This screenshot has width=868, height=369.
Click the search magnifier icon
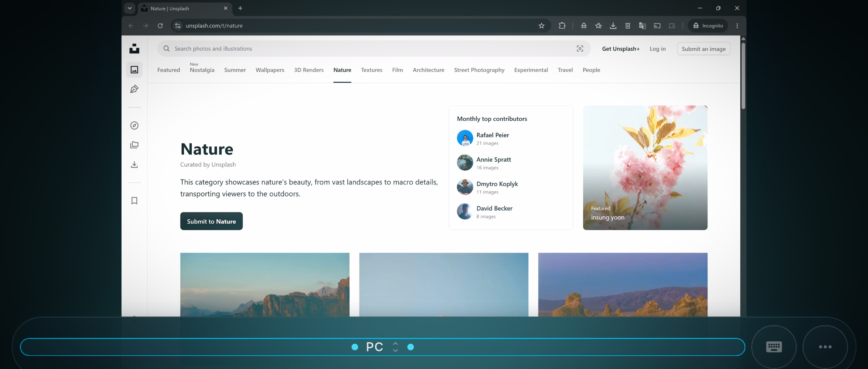(166, 48)
